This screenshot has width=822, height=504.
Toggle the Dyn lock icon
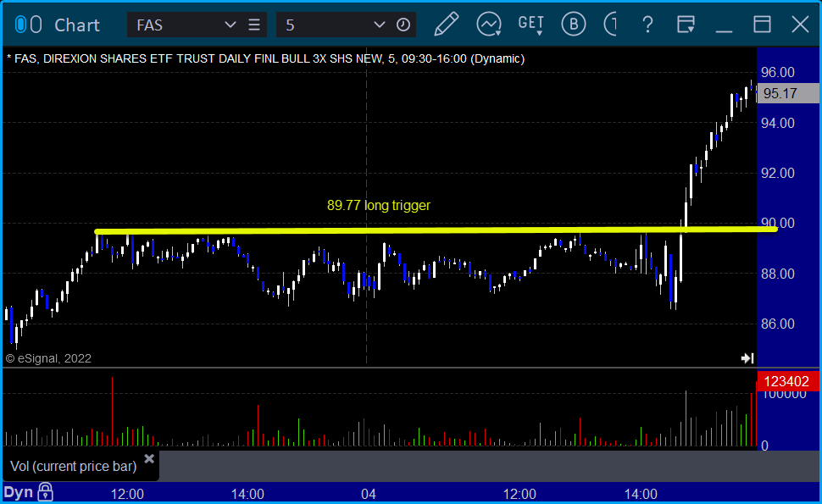pos(46,492)
